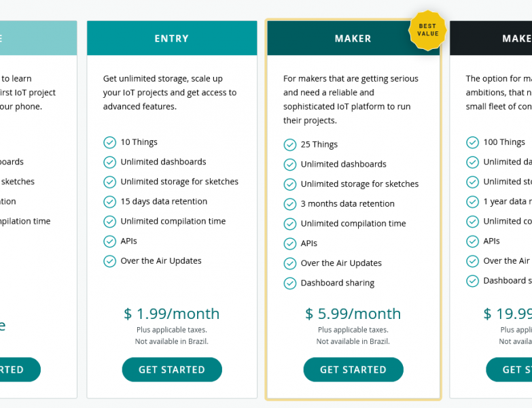532x408 pixels.
Task: Click checkmark icon beside 15 days data retention
Action: click(109, 202)
